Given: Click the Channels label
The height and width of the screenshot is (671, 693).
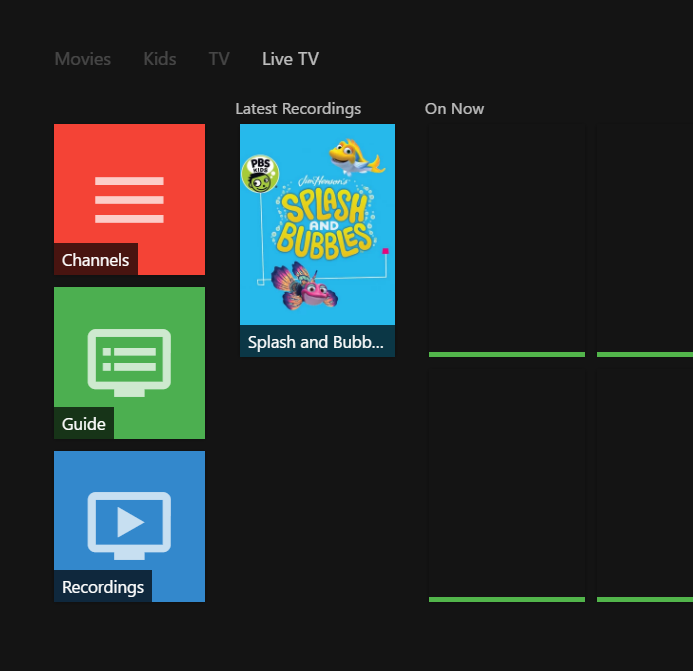Looking at the screenshot, I should tap(95, 260).
